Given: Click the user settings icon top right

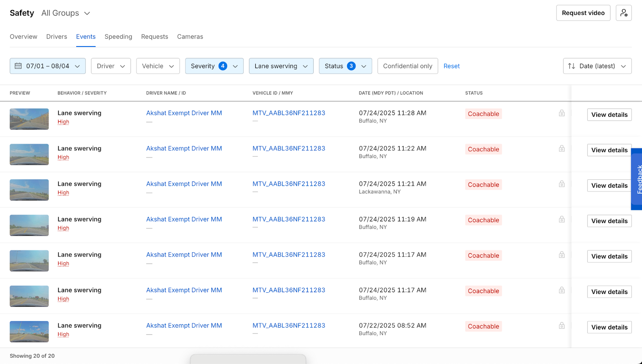Looking at the screenshot, I should tap(624, 13).
